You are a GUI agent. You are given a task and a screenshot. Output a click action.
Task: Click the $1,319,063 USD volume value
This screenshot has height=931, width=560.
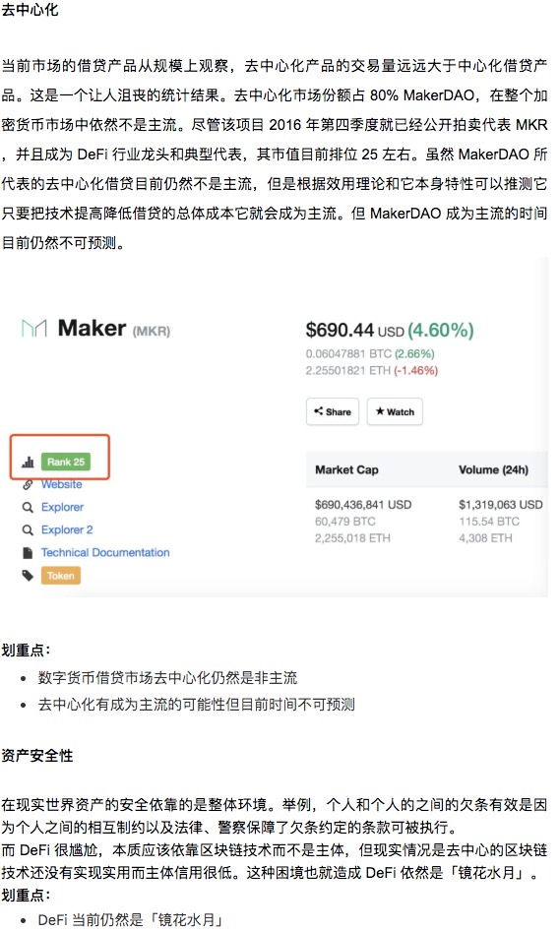501,505
